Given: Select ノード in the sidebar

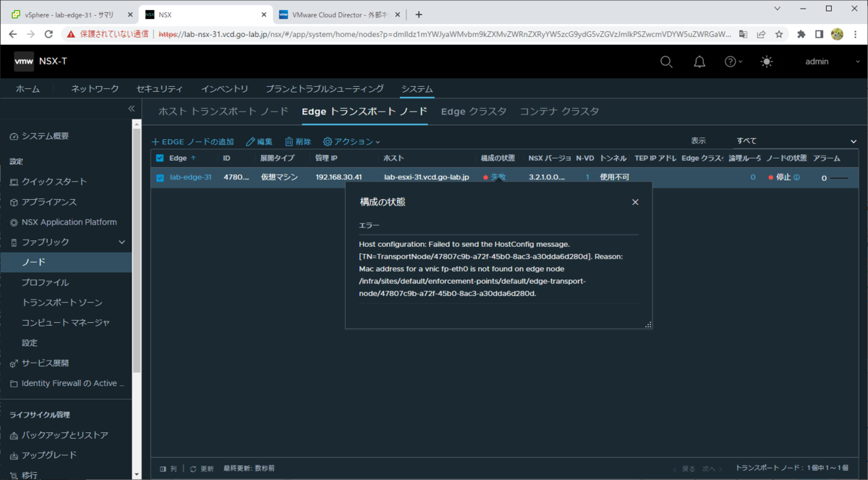Looking at the screenshot, I should pos(66,262).
